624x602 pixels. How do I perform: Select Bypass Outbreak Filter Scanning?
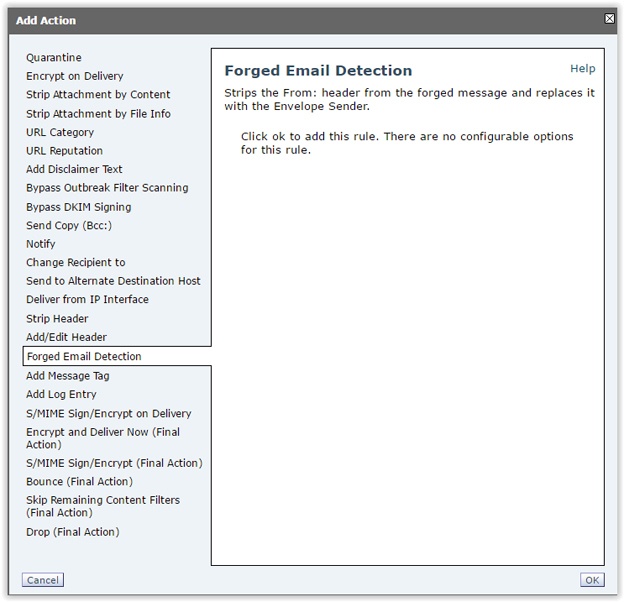[x=107, y=188]
